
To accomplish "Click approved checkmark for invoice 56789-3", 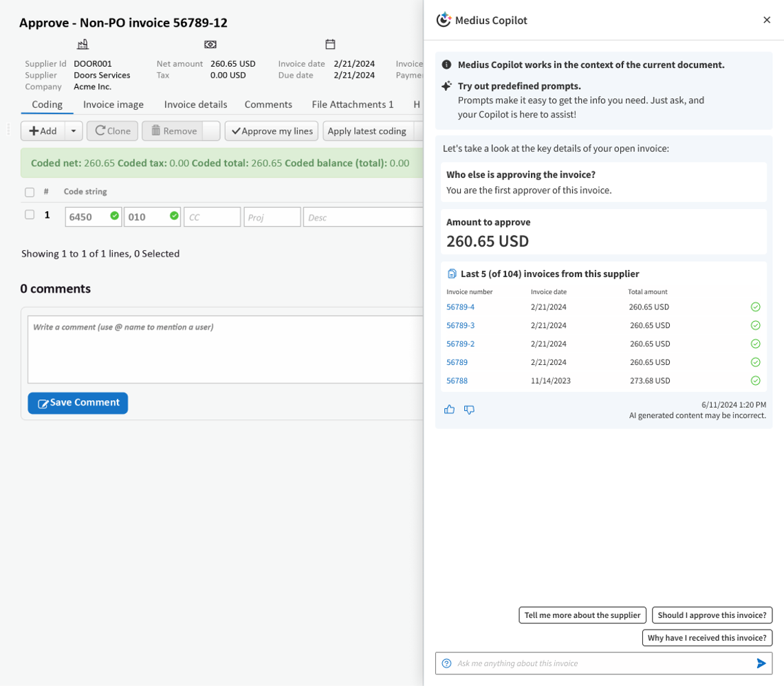I will [x=756, y=325].
